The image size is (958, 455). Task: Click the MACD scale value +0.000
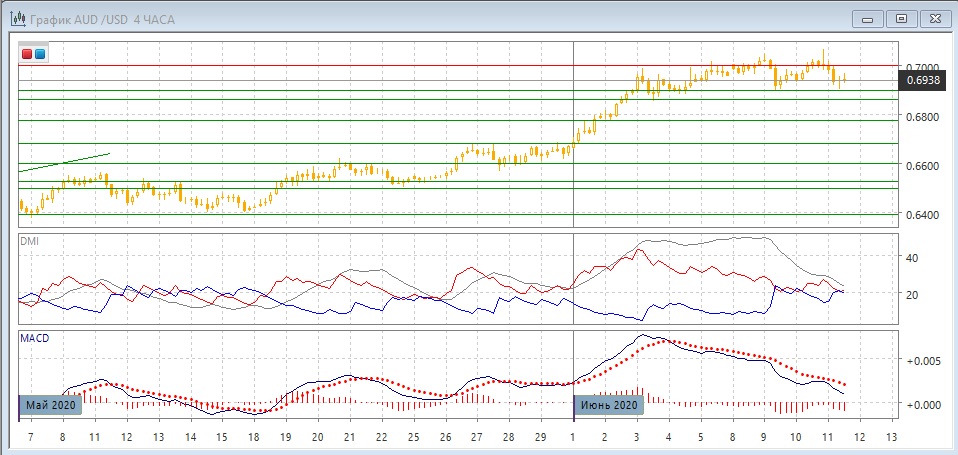click(x=922, y=404)
